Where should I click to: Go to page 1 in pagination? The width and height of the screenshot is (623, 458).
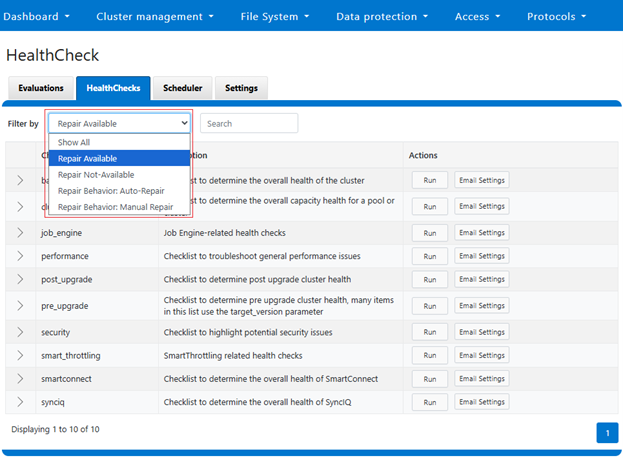[x=607, y=432]
